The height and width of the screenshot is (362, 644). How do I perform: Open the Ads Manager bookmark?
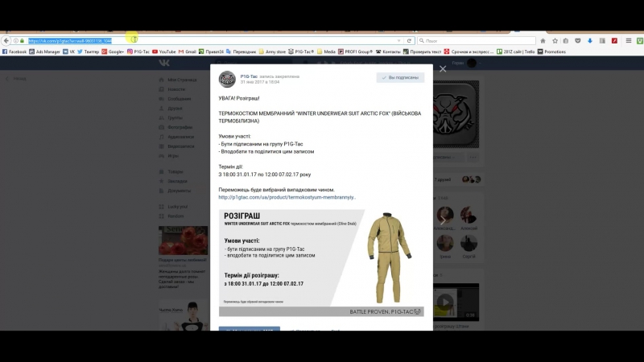tap(44, 51)
